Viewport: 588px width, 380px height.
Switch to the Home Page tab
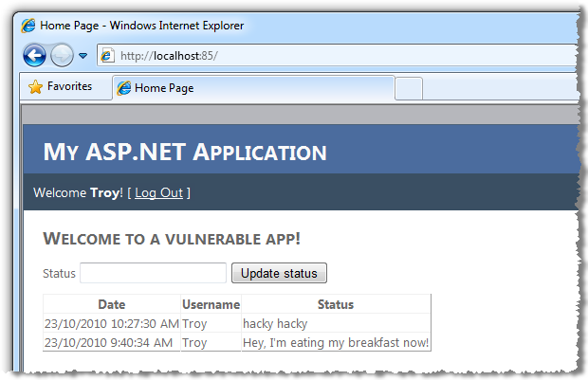(x=253, y=88)
